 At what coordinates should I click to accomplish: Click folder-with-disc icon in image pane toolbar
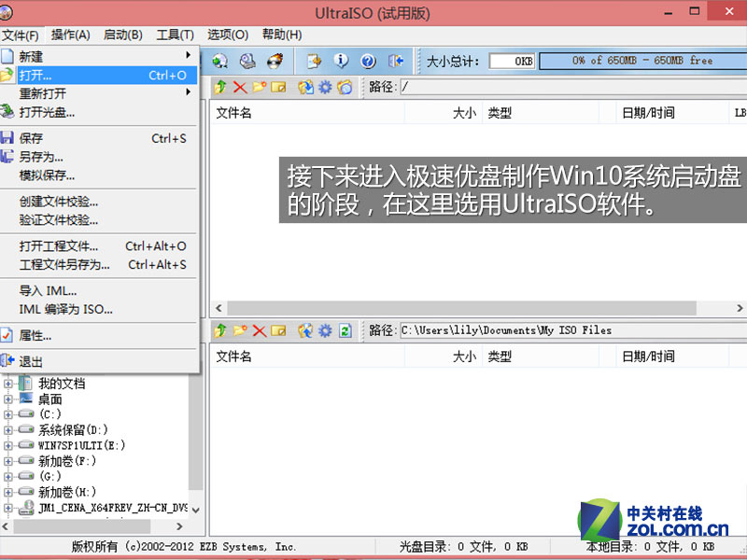pos(345,87)
